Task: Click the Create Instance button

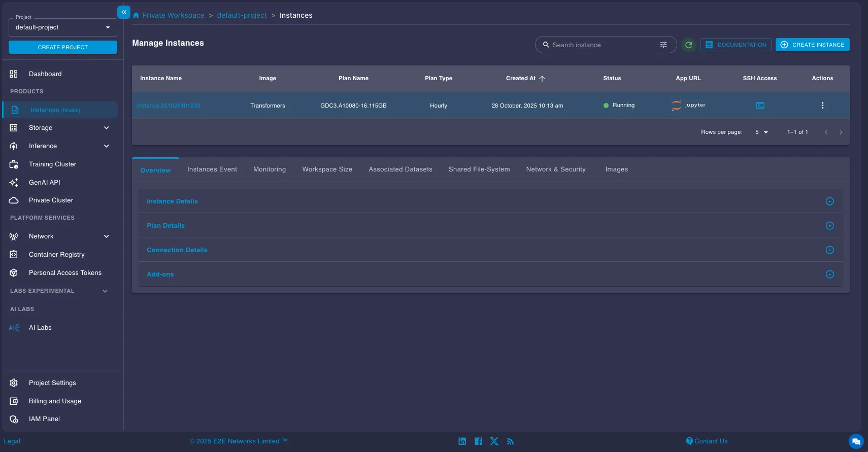Action: pos(812,45)
